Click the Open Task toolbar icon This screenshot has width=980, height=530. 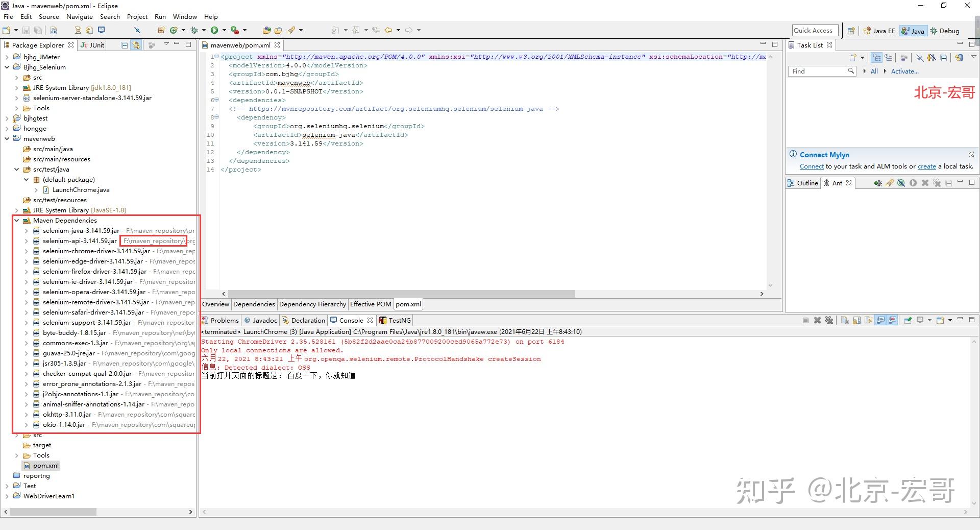278,31
